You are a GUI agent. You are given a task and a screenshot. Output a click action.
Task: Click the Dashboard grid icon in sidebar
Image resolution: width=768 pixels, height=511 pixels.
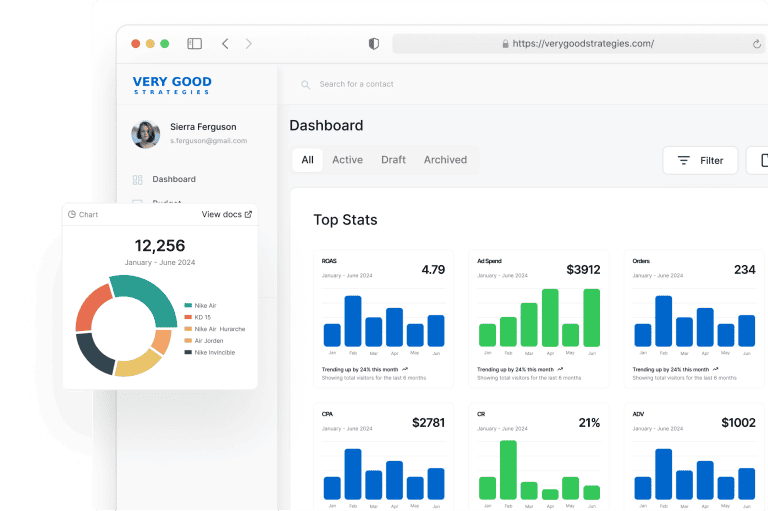point(137,180)
